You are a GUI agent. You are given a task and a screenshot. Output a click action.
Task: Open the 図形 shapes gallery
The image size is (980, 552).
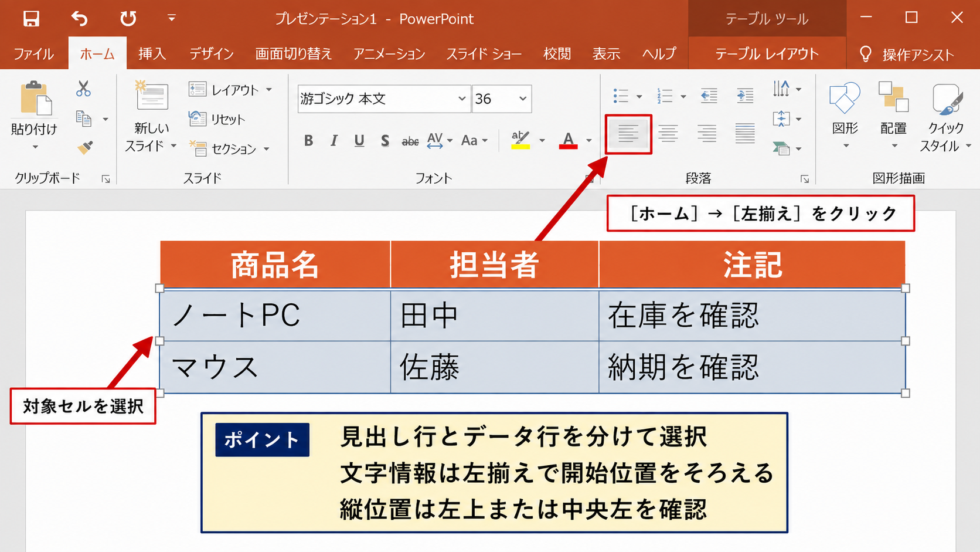[845, 114]
